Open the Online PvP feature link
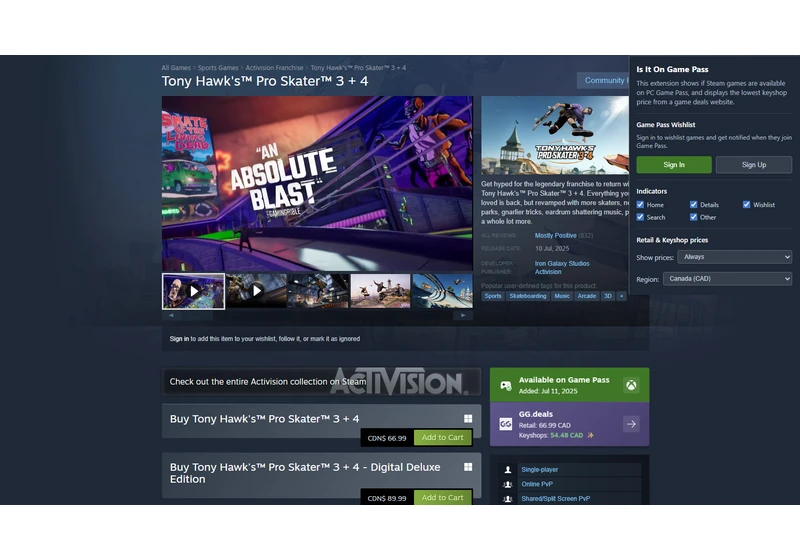The image size is (800, 560). (x=537, y=485)
